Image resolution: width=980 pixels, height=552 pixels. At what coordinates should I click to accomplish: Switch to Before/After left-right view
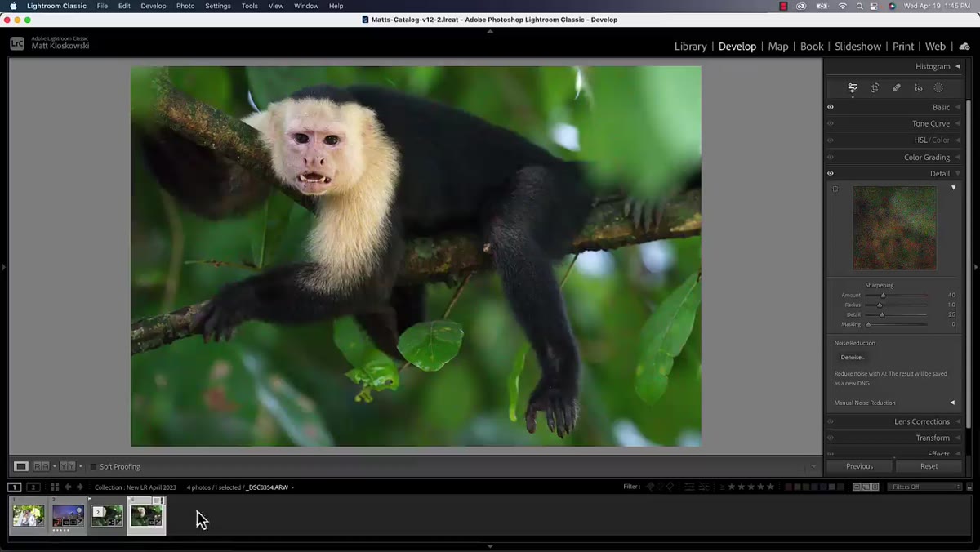tap(41, 466)
